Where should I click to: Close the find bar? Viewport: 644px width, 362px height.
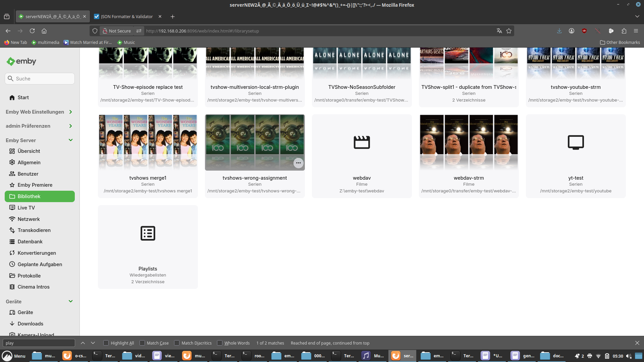(637, 343)
